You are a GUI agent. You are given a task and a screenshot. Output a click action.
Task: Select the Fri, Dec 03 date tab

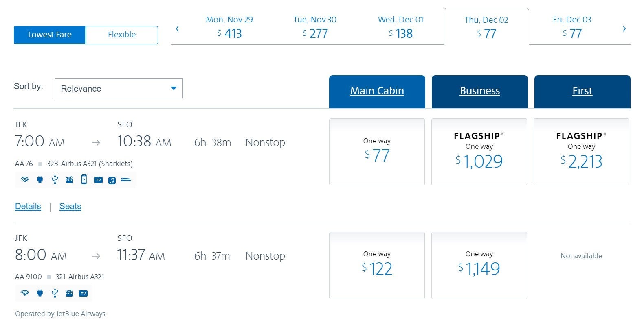(572, 27)
